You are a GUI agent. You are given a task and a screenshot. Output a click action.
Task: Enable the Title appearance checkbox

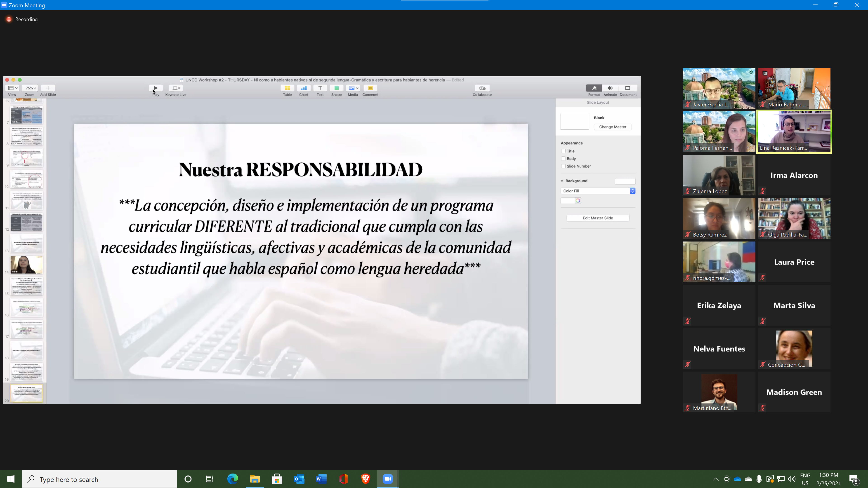[x=563, y=151]
